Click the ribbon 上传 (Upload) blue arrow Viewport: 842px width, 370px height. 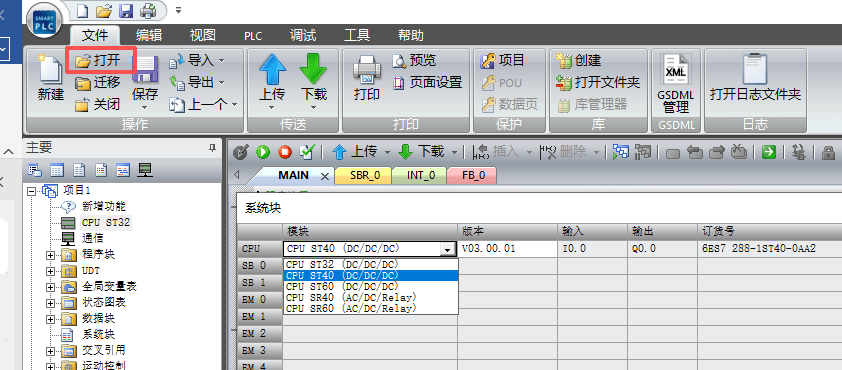pos(272,69)
